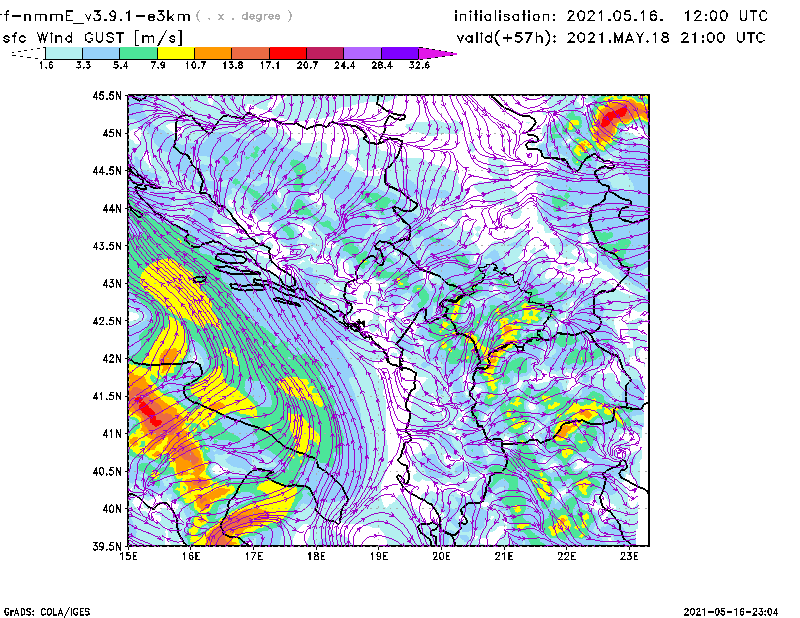Click the legend value 7.9
This screenshot has height=618, width=800.
158,65
